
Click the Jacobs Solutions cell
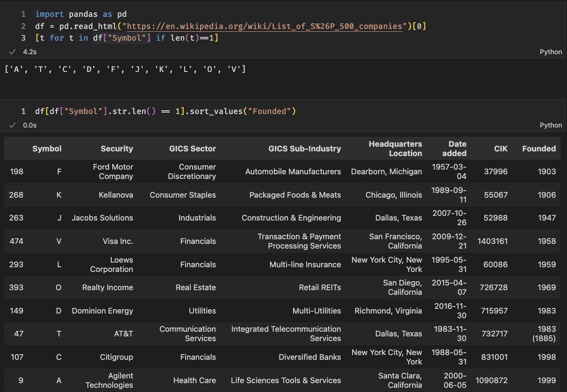pos(103,218)
